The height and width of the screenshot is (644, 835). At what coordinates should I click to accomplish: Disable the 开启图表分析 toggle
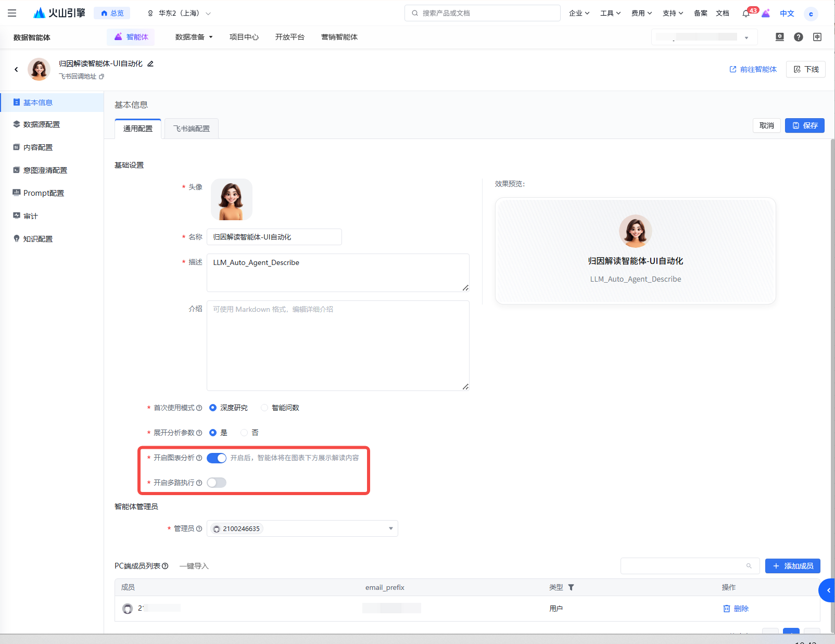(217, 458)
